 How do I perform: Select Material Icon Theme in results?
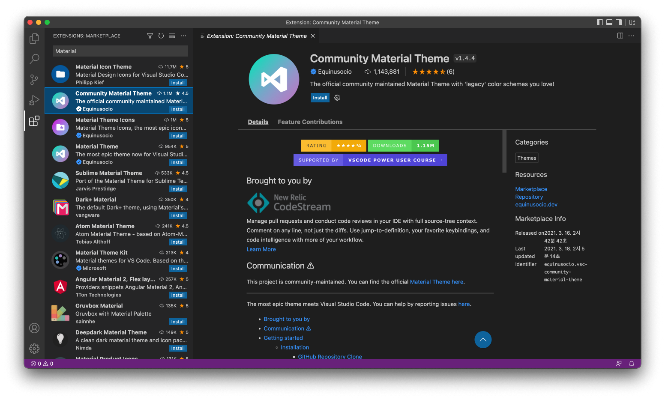pos(119,74)
